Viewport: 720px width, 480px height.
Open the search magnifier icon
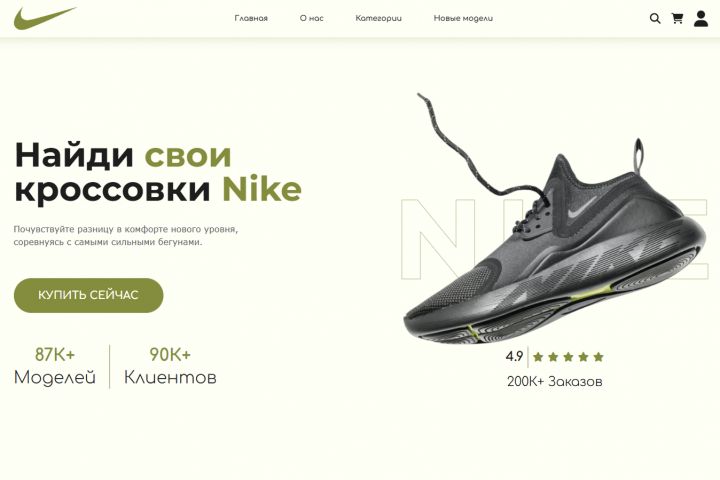[x=655, y=18]
